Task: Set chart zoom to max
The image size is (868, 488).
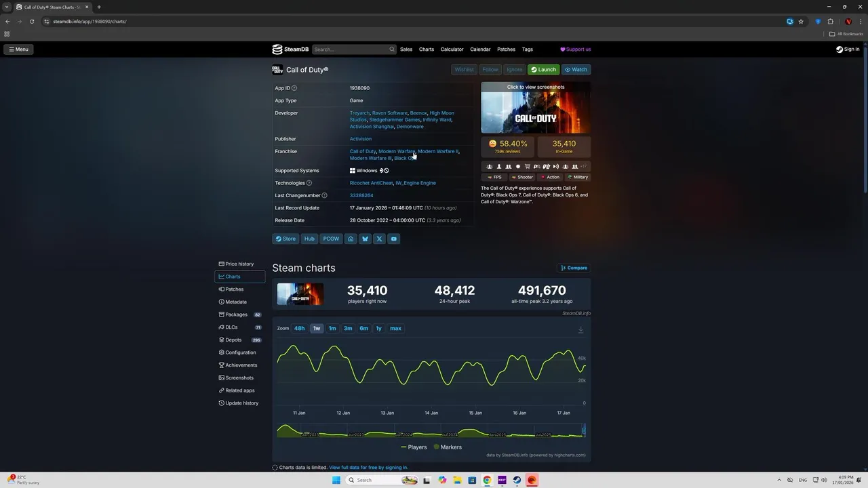Action: 395,328
